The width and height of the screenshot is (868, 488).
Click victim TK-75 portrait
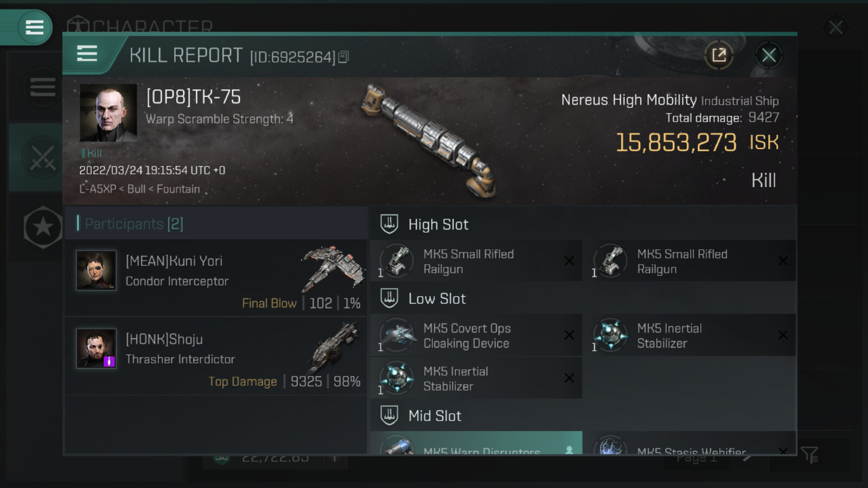108,113
